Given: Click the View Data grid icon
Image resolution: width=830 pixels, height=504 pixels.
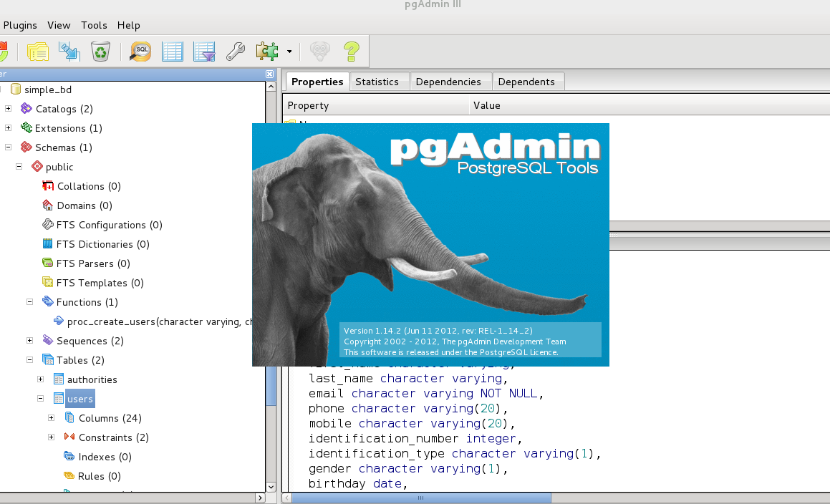Looking at the screenshot, I should 173,51.
